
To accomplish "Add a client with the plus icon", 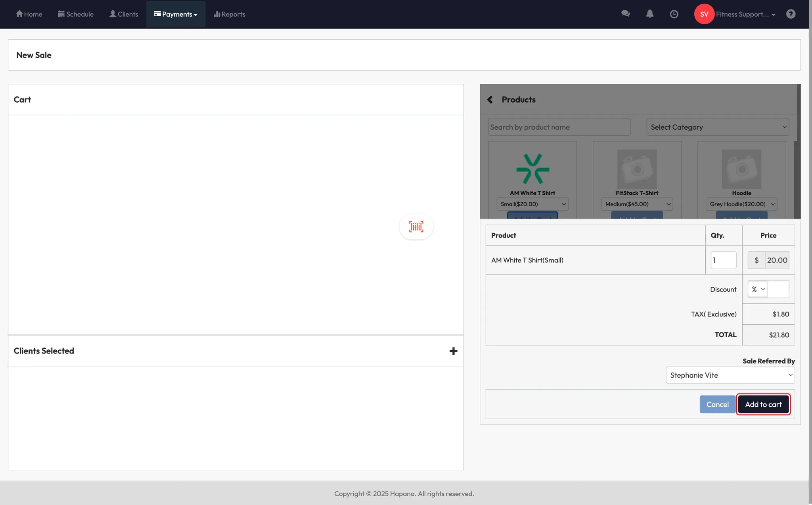I will pyautogui.click(x=453, y=351).
